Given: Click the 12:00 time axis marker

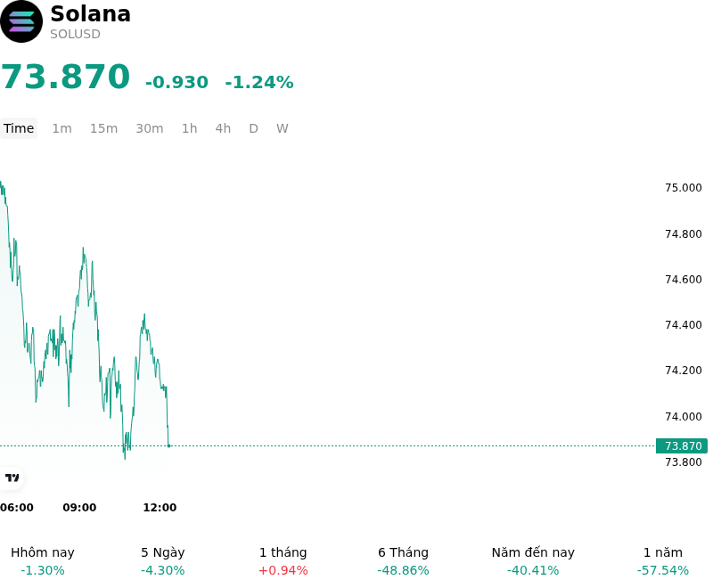Looking at the screenshot, I should (160, 507).
